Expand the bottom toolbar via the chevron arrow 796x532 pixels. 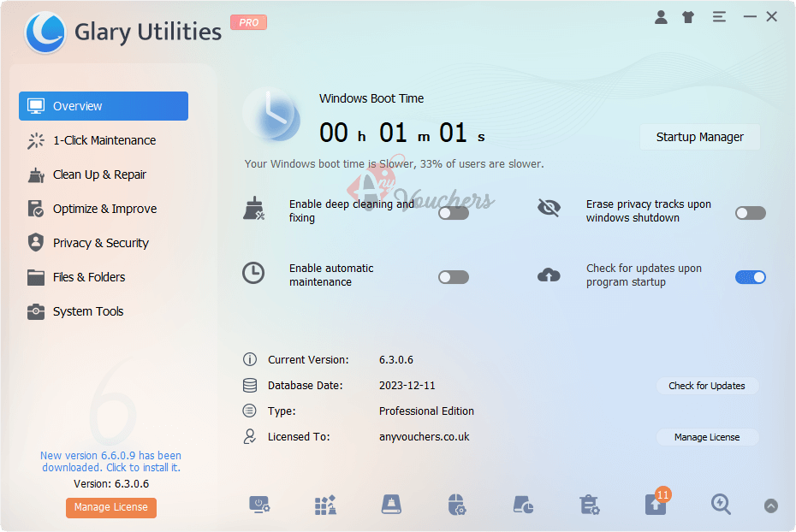point(770,505)
